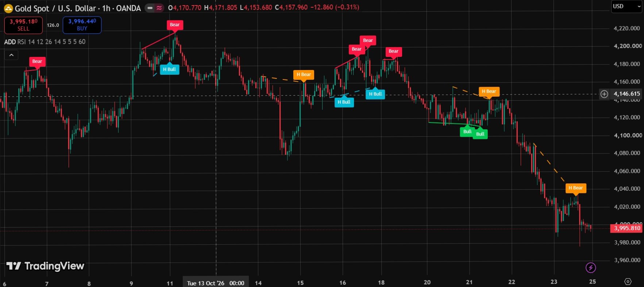Click the H Bear label near the 4,040 level
This screenshot has height=287, width=644.
(576, 188)
